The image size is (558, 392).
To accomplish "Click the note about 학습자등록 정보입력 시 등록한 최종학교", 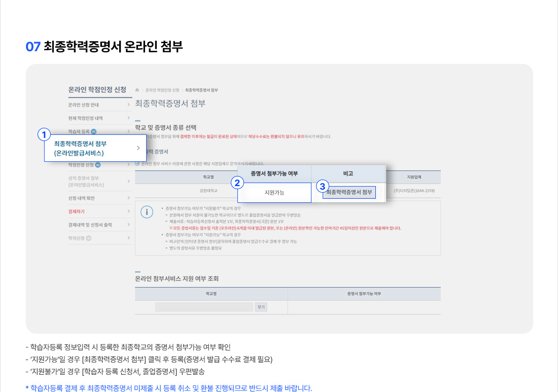I will [x=128, y=347].
